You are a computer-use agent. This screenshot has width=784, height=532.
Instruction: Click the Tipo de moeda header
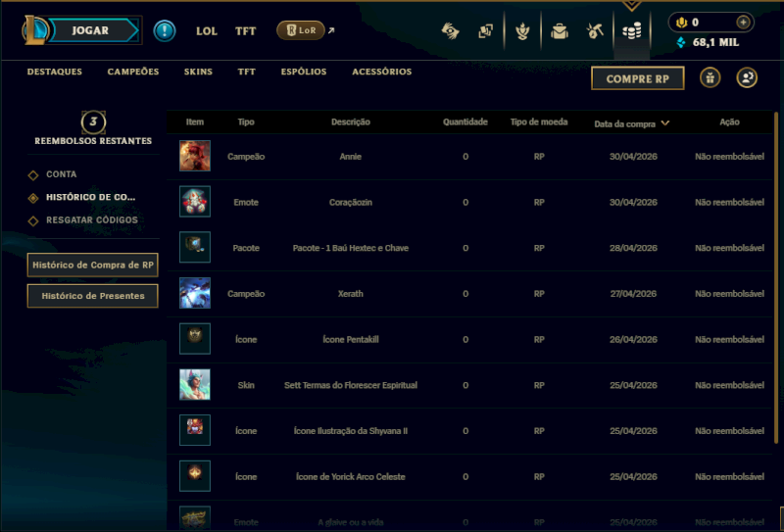click(x=539, y=121)
